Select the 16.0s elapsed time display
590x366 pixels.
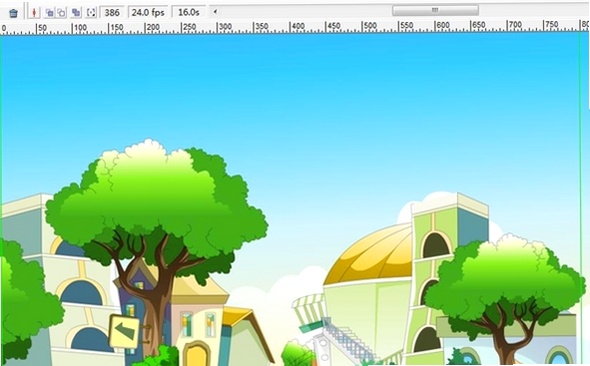pyautogui.click(x=189, y=12)
